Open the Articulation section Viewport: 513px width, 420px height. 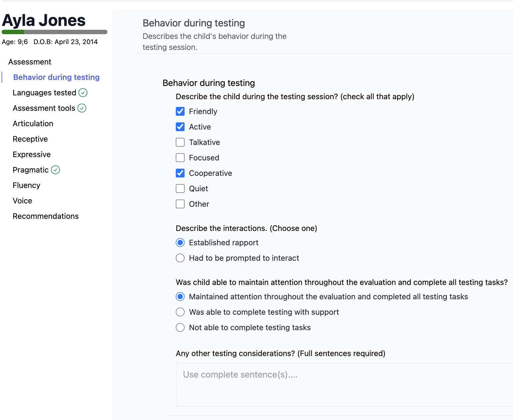(x=33, y=124)
